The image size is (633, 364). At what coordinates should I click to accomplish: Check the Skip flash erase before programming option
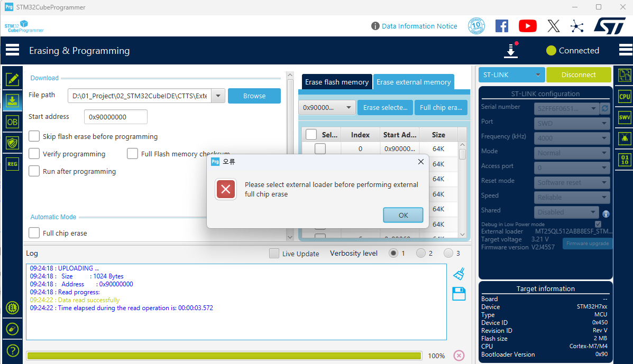(x=34, y=136)
